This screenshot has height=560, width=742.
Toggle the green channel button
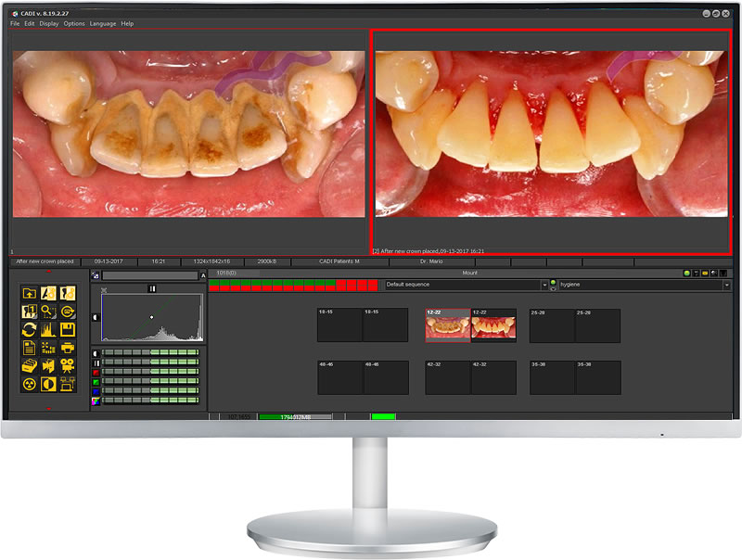96,381
